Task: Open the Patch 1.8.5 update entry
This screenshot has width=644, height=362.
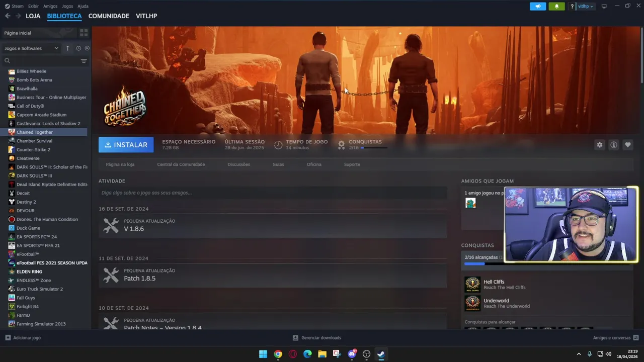Action: pyautogui.click(x=273, y=276)
